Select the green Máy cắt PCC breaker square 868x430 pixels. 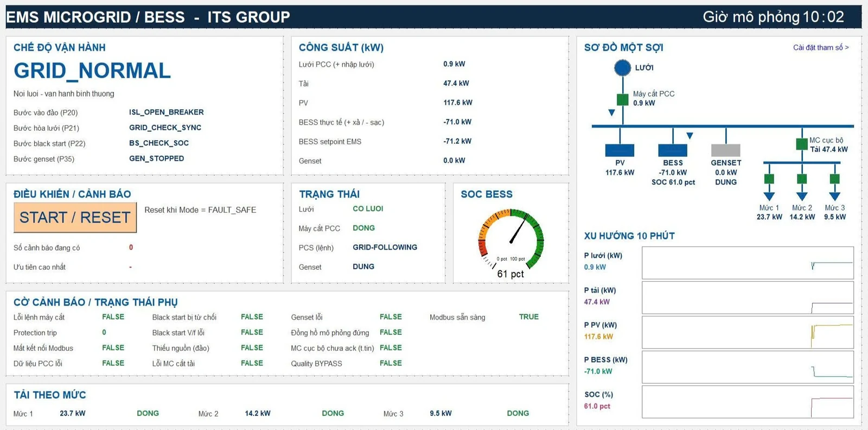[x=622, y=99]
